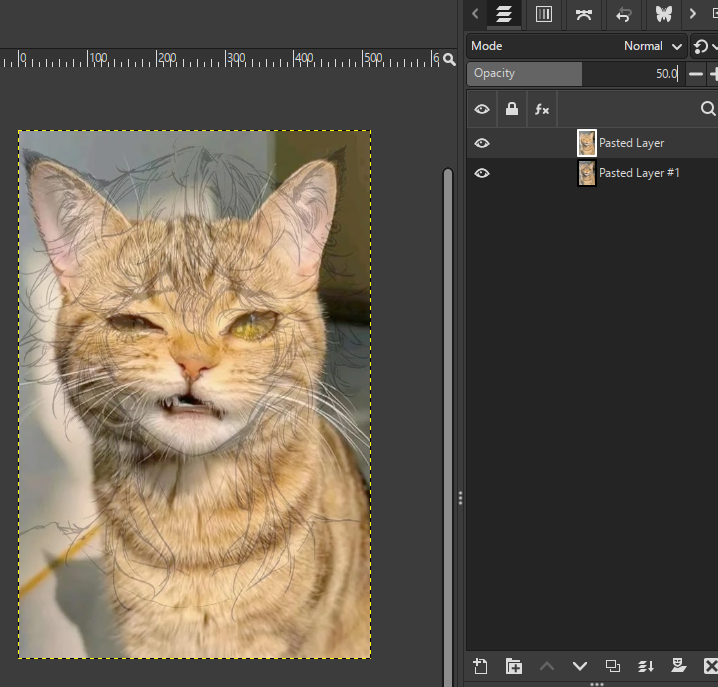Lower the selected layer
This screenshot has width=718, height=687.
click(580, 666)
